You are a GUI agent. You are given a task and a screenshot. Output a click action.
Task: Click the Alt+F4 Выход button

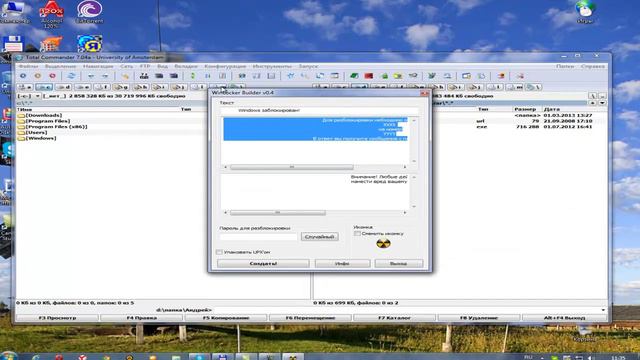point(564,318)
